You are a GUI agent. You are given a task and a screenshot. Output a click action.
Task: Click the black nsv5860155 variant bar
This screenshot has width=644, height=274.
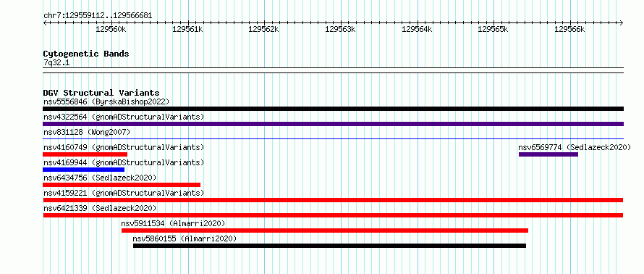coord(329,246)
